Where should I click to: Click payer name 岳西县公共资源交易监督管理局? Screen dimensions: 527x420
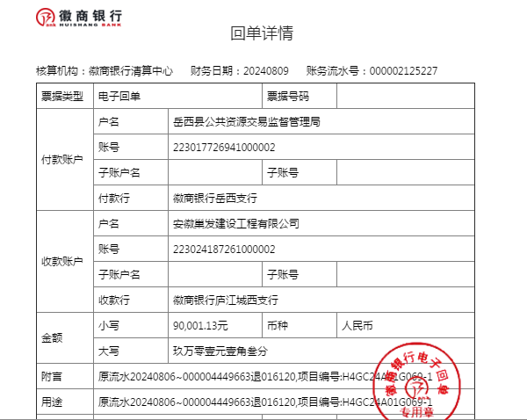pos(247,121)
